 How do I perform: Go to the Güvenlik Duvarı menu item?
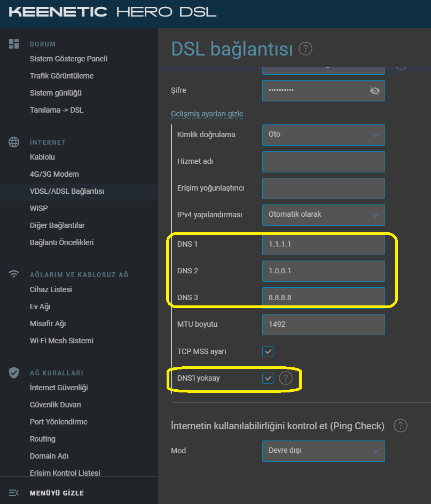coord(56,405)
